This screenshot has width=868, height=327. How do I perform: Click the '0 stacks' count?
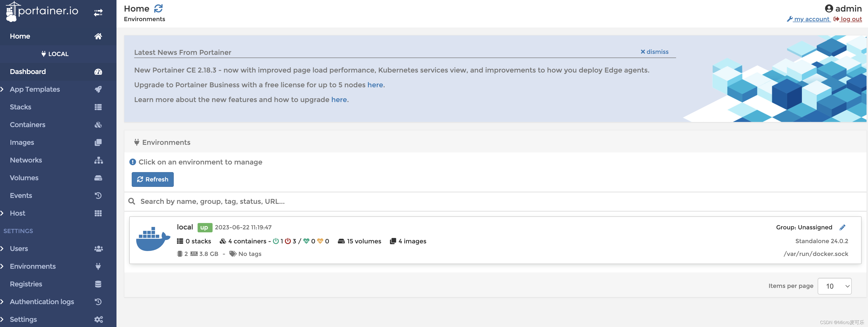[194, 241]
